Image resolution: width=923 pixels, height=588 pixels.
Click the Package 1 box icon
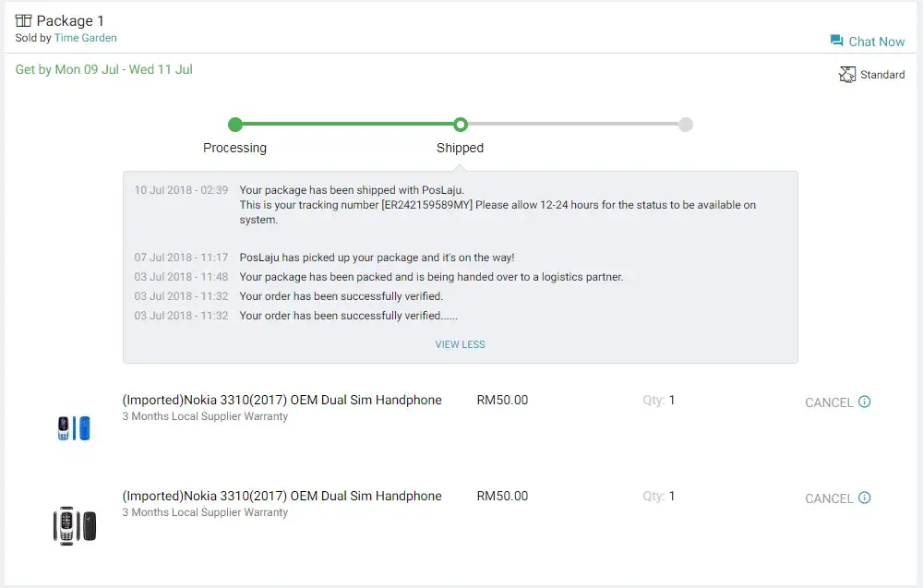24,20
